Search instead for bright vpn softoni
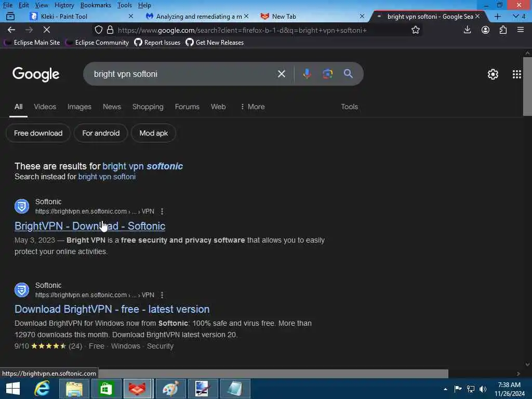Image resolution: width=532 pixels, height=399 pixels. [107, 177]
